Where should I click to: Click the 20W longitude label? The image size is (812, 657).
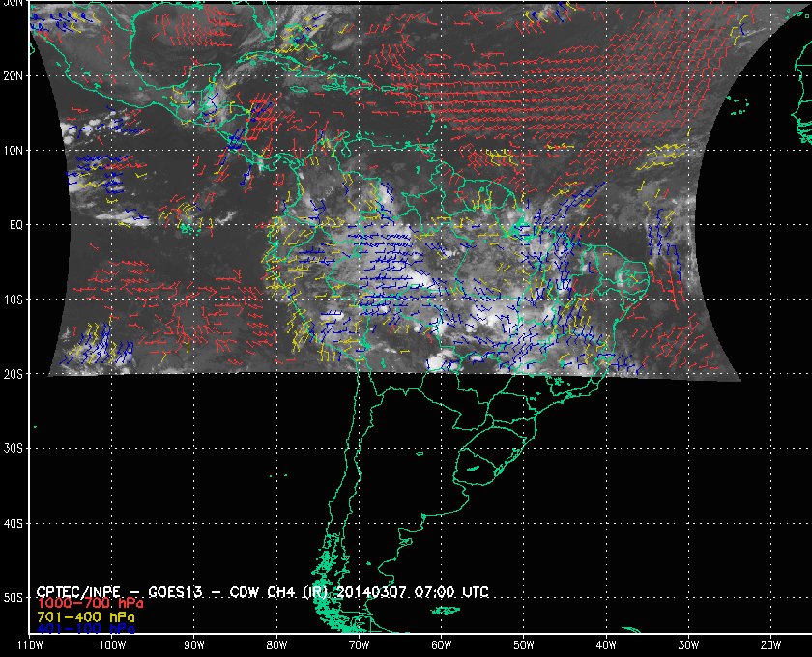[x=770, y=645]
